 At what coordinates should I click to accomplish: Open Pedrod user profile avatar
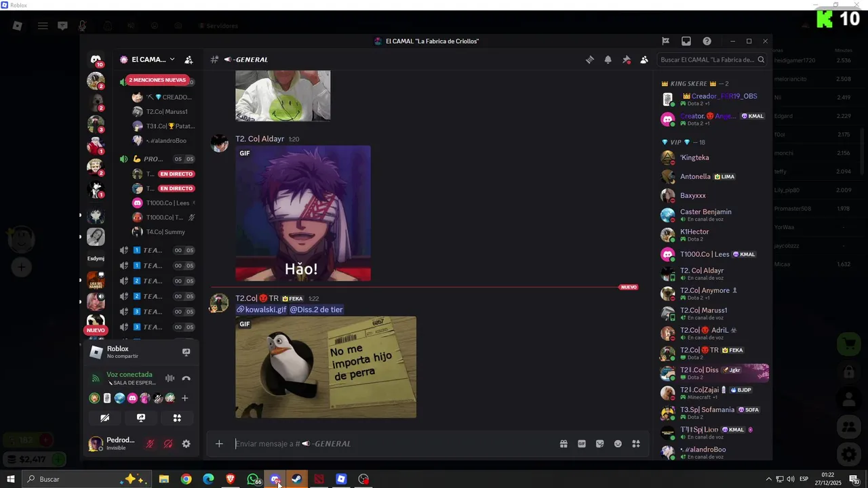[96, 444]
